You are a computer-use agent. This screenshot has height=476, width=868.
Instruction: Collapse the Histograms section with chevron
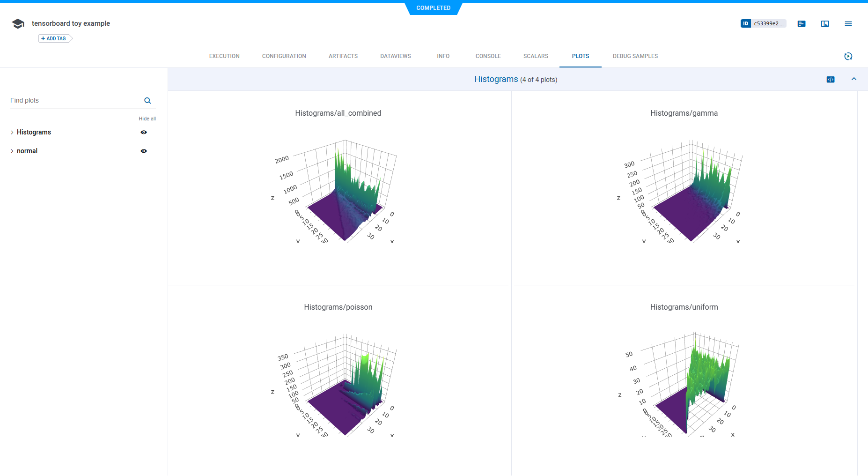854,79
